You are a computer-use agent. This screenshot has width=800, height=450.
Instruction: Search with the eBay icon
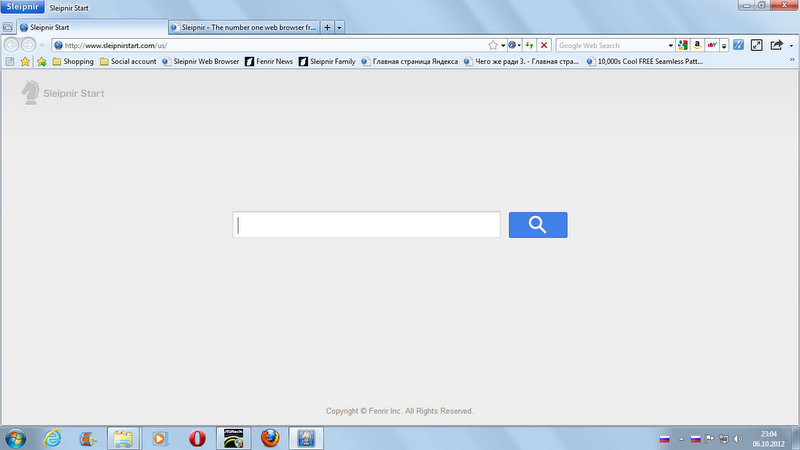[x=712, y=45]
